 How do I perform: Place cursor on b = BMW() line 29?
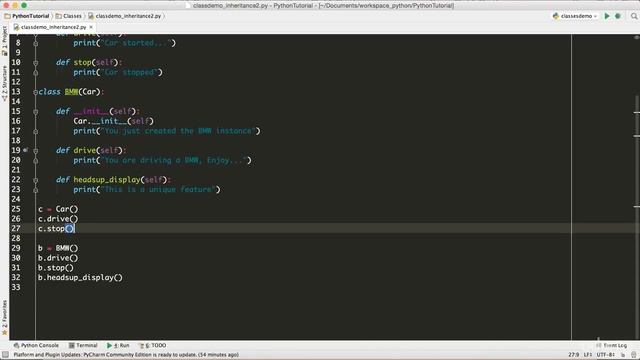pyautogui.click(x=58, y=248)
